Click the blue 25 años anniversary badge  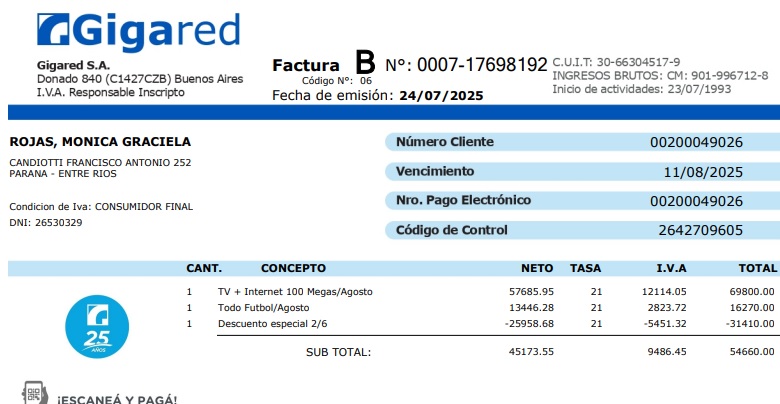(x=97, y=326)
